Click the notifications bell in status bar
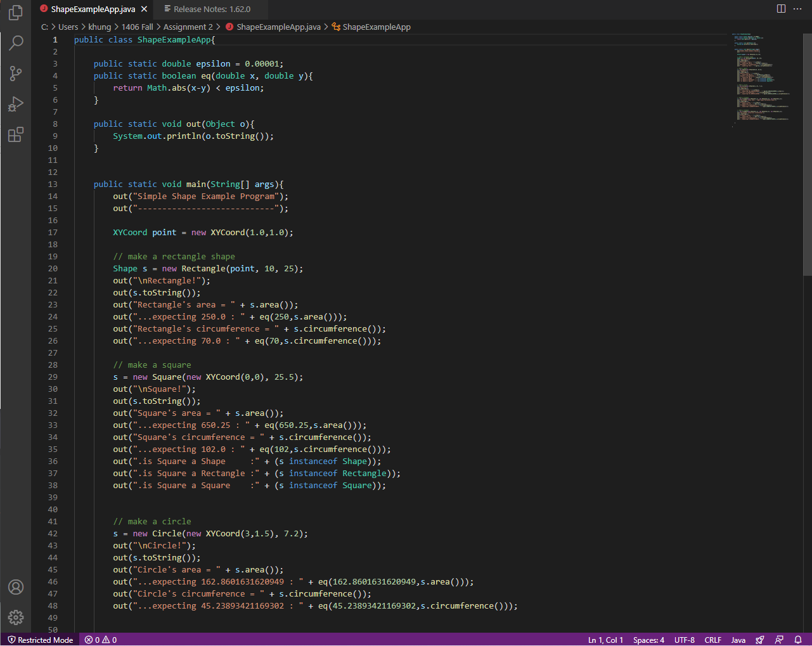The height and width of the screenshot is (646, 812). tap(798, 640)
